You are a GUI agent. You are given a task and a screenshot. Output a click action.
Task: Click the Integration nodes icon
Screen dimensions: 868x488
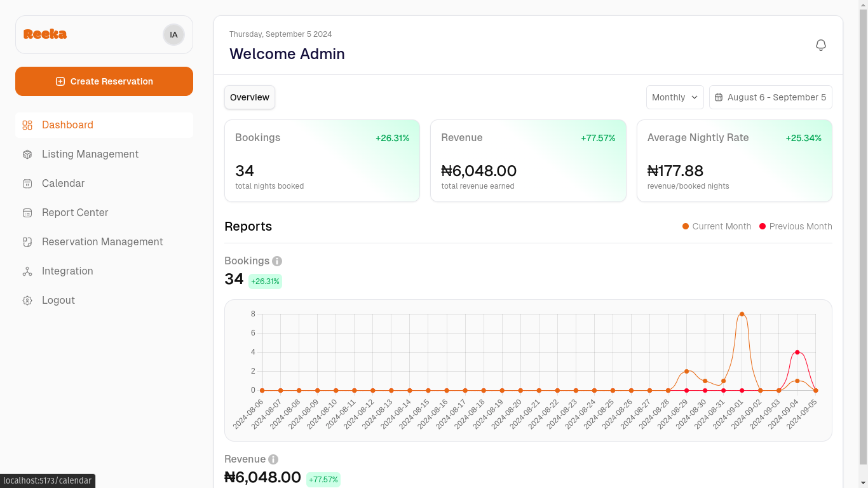27,271
